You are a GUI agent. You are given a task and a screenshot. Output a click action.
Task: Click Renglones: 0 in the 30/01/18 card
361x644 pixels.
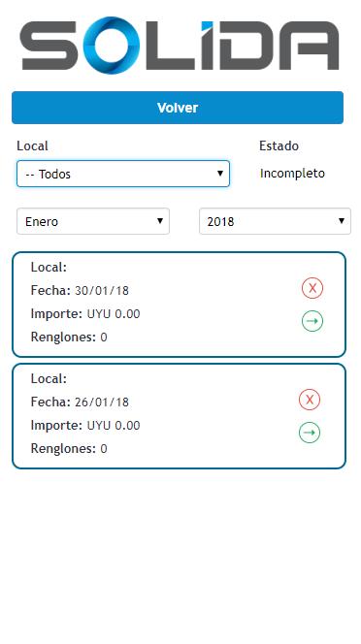tap(69, 338)
